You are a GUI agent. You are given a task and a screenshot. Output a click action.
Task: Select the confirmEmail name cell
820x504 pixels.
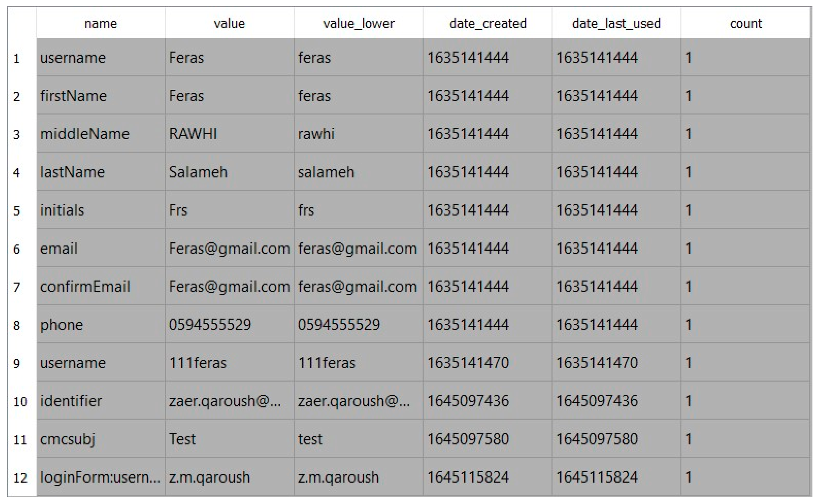(85, 287)
